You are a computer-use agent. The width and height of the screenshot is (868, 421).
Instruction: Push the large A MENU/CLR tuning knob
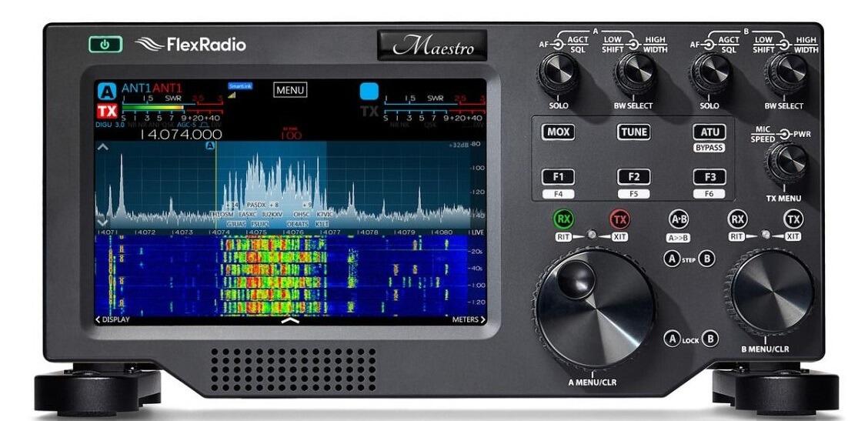point(594,309)
